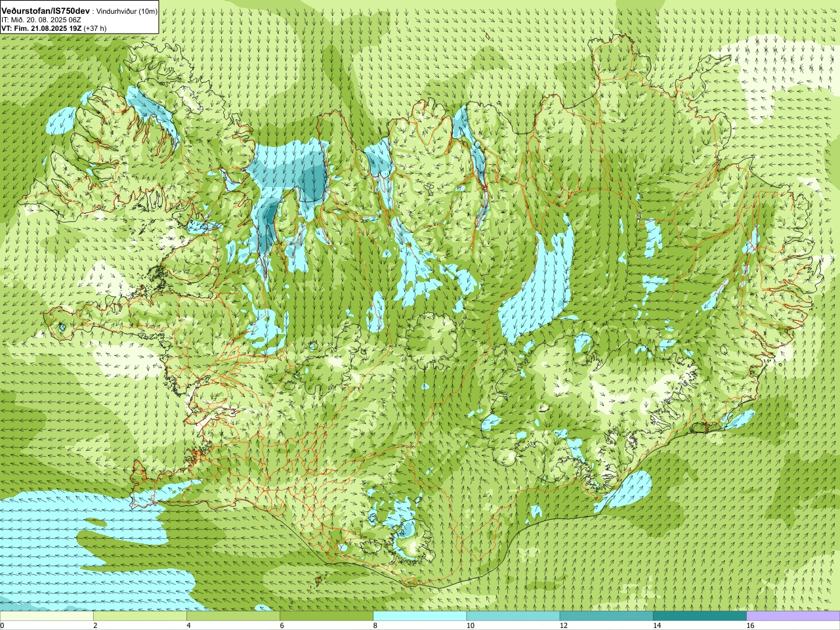Viewport: 840px width, 630px height.
Task: Click the legend tick label '2'
Action: (96, 625)
